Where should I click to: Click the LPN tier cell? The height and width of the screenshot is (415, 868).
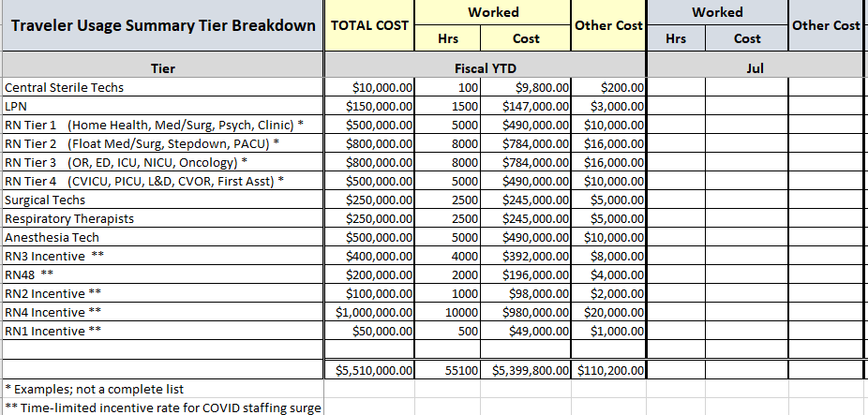point(16,106)
